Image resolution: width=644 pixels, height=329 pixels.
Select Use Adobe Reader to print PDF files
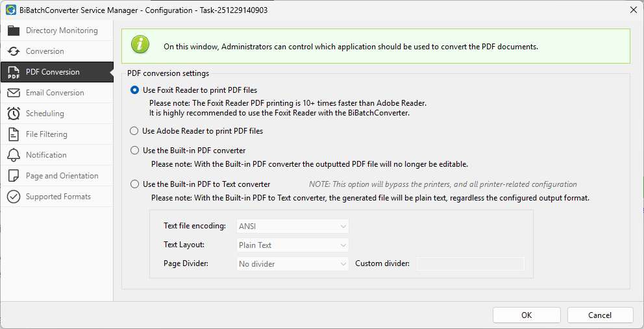pyautogui.click(x=134, y=131)
